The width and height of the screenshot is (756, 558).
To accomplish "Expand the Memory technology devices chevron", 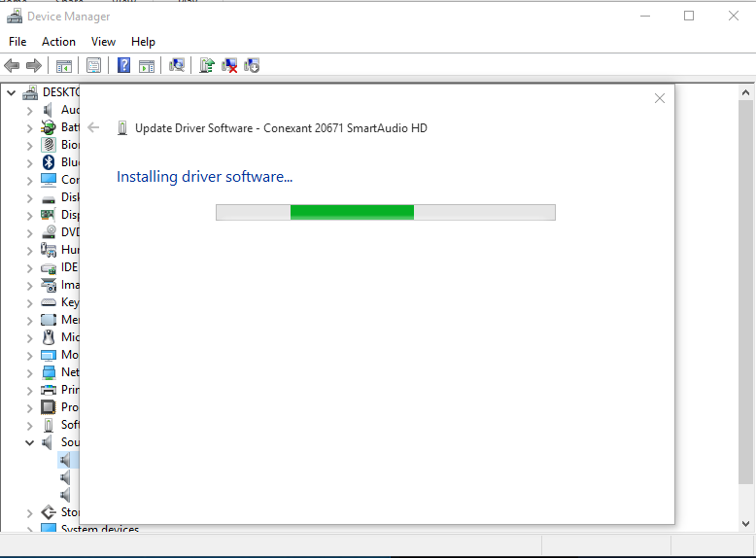I will pos(29,321).
